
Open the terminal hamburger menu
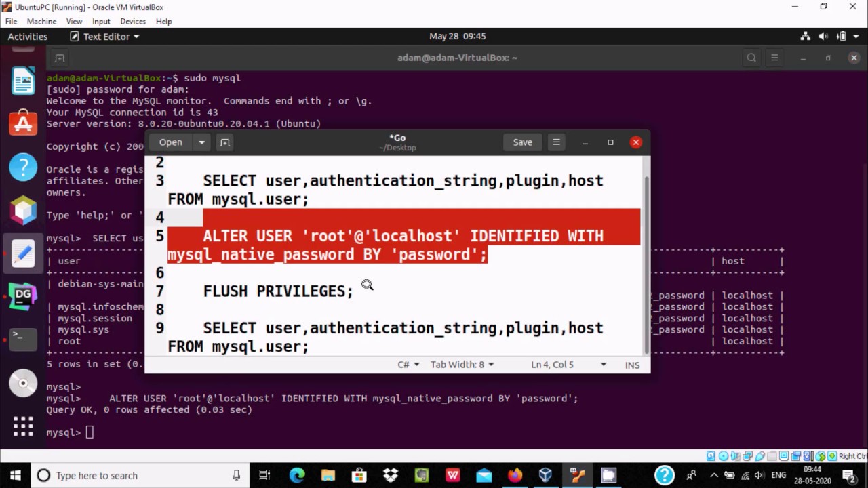coord(774,58)
